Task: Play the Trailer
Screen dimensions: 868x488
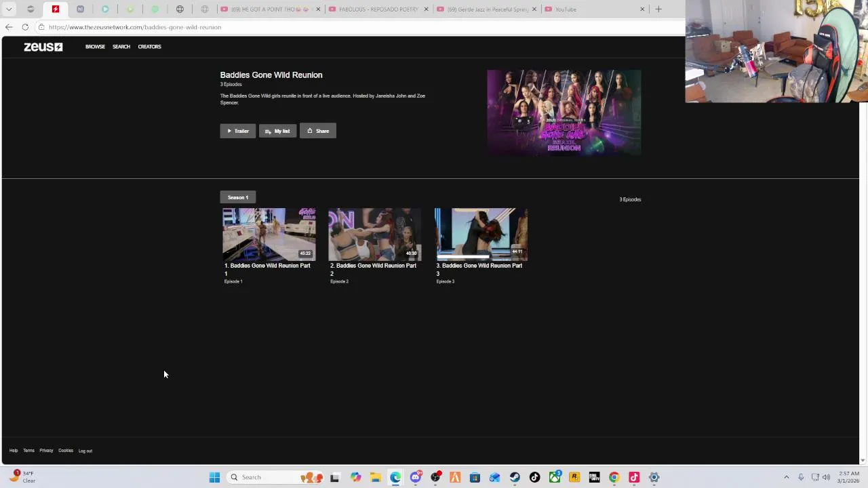Action: [x=238, y=131]
